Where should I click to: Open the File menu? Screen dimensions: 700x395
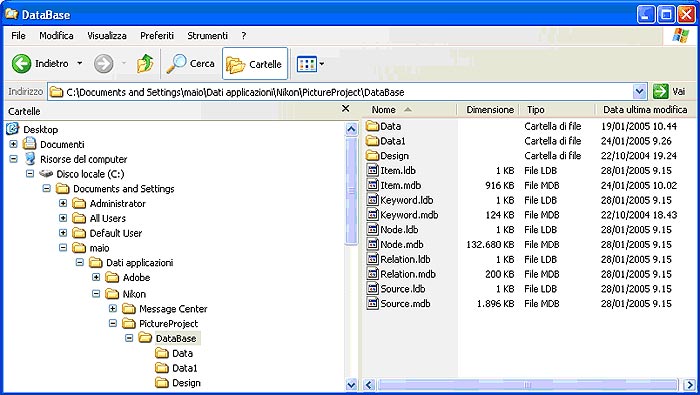[x=18, y=36]
